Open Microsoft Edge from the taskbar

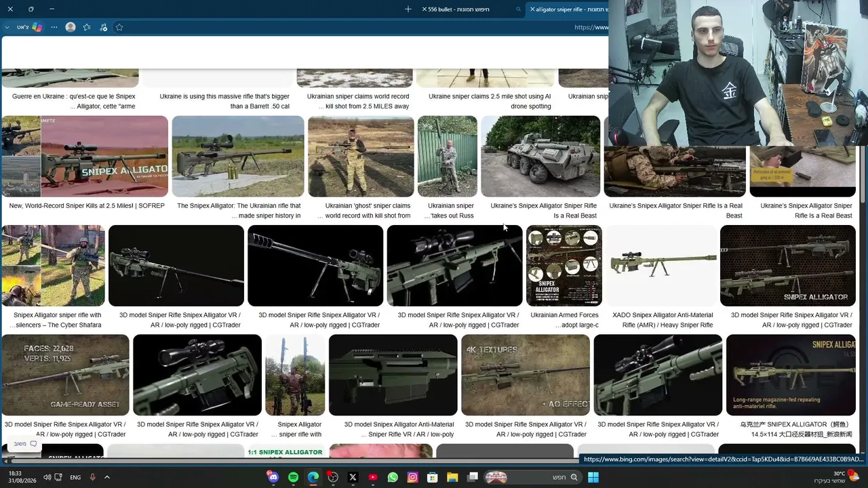pos(313,477)
